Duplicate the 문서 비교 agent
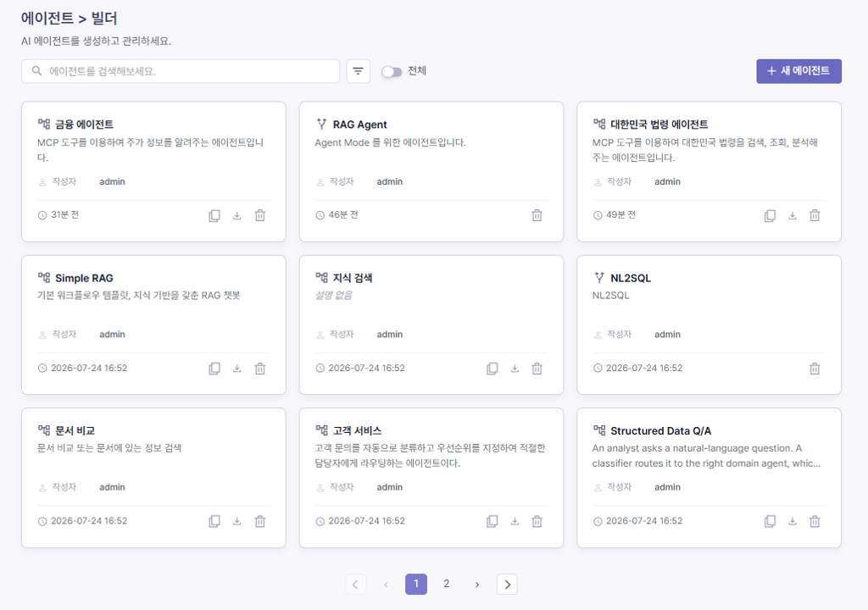This screenshot has width=868, height=610. (x=214, y=521)
